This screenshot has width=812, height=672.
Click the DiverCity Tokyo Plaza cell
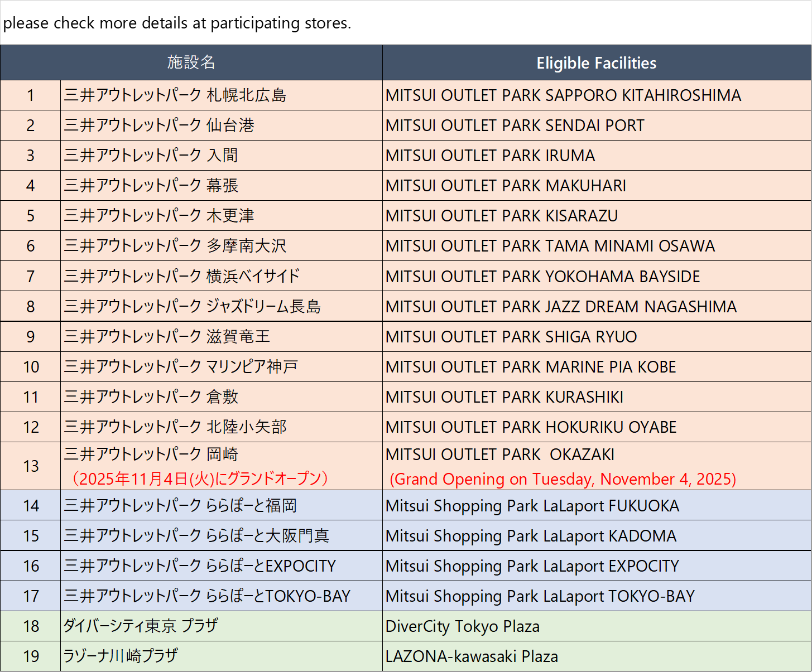click(x=462, y=626)
